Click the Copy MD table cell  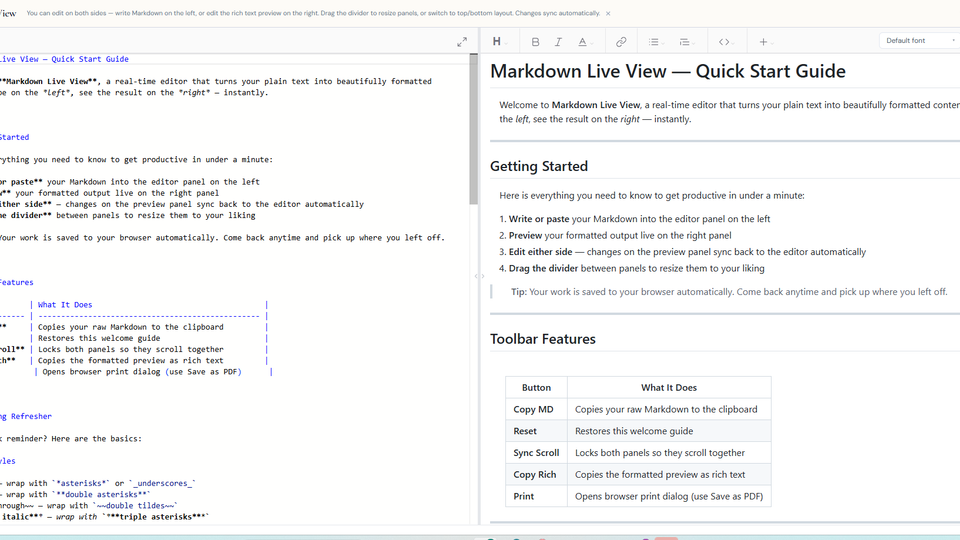535,409
